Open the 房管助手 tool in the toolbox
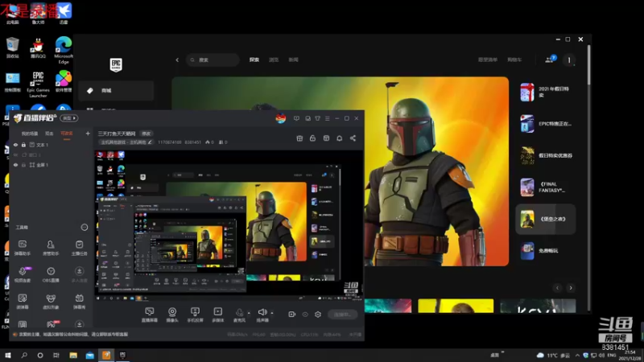 point(51,248)
